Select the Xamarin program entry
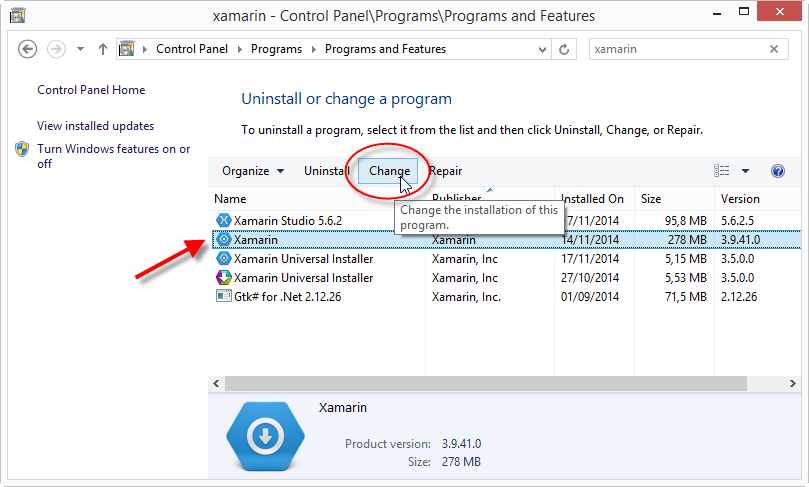 coord(506,240)
